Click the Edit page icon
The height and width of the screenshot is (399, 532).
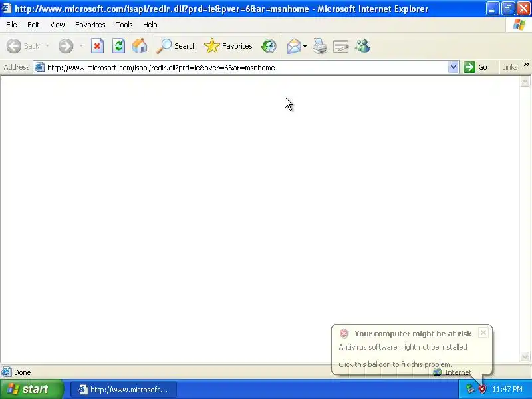coord(340,47)
